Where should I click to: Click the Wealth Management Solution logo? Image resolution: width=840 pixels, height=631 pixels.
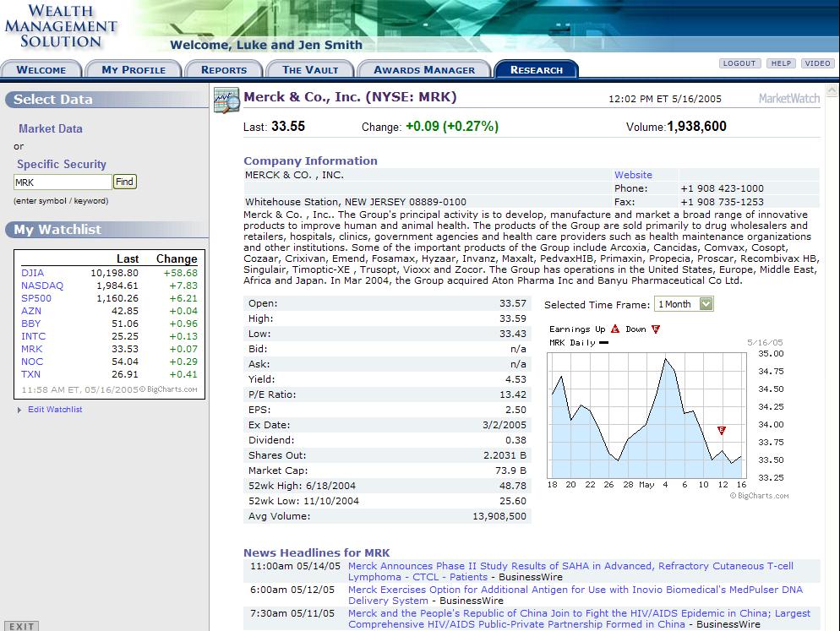[61, 26]
